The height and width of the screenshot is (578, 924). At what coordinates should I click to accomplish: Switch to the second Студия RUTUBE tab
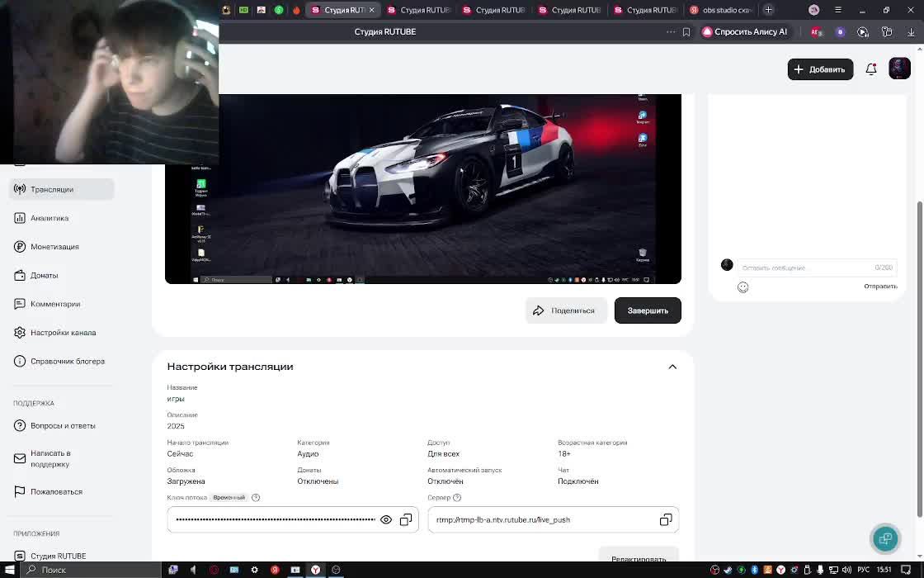coord(419,10)
